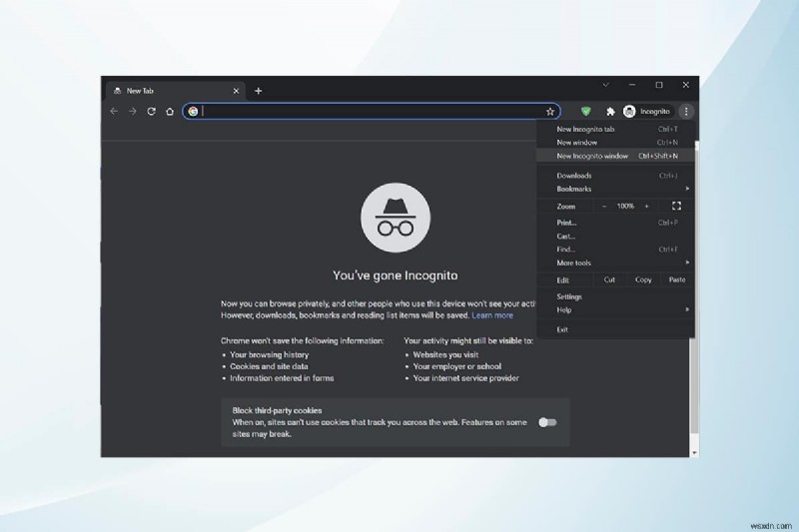Open the tab search chevron
799x532 pixels.
pos(606,85)
